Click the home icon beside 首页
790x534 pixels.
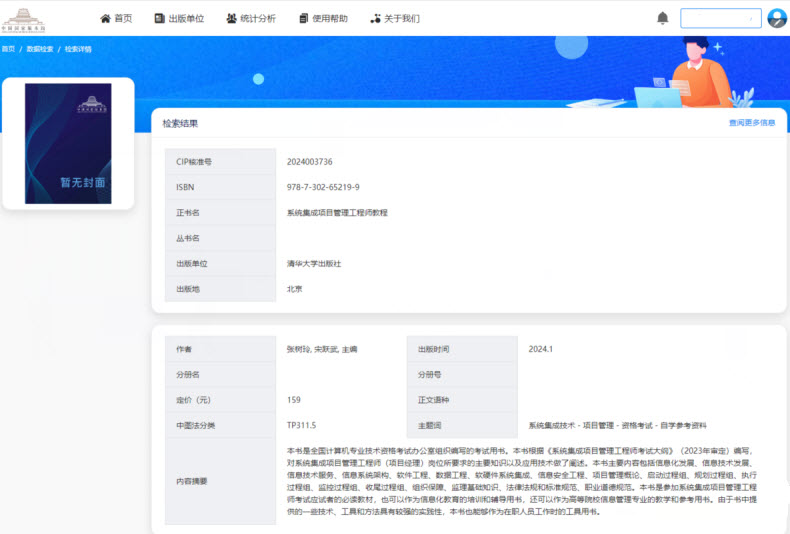[x=105, y=19]
